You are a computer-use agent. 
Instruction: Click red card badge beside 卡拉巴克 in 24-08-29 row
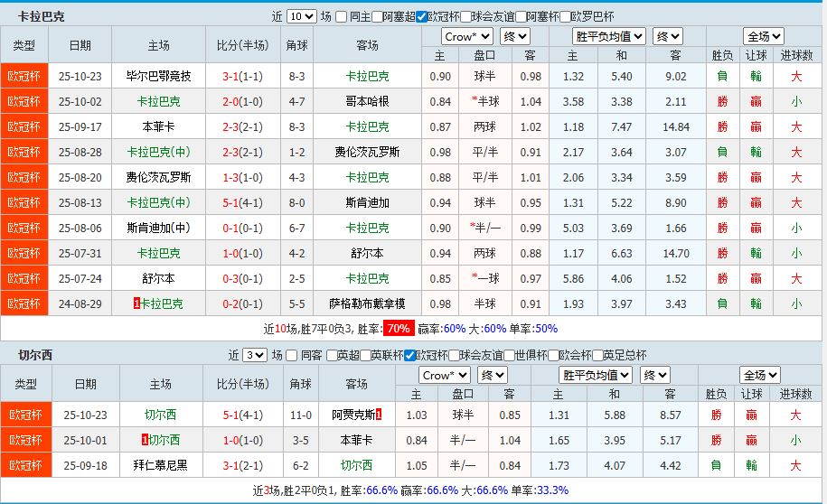pos(136,304)
